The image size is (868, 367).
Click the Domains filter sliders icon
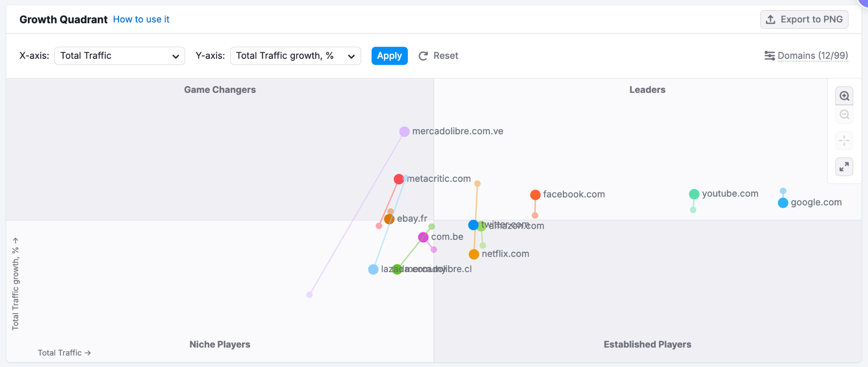770,56
